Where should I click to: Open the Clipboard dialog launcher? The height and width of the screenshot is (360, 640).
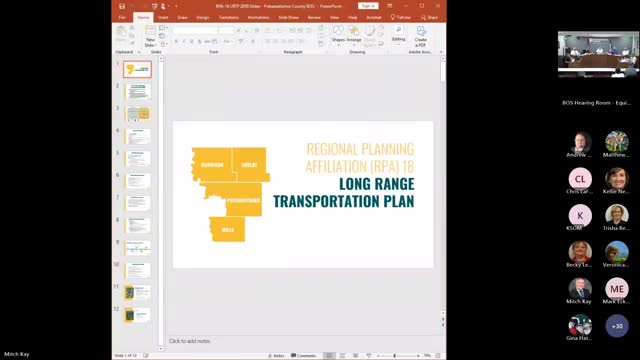139,52
